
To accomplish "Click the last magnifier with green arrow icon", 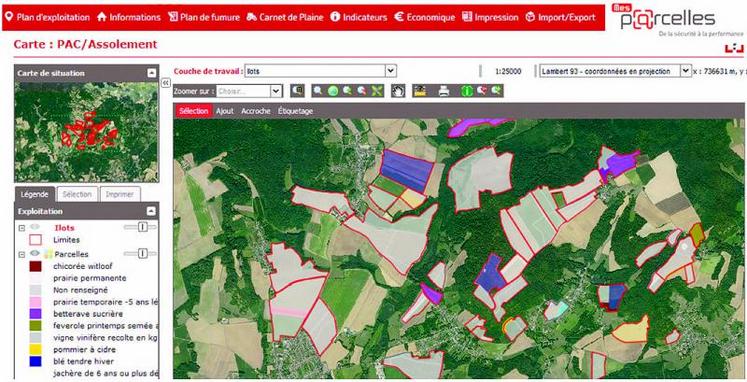I will point(496,90).
